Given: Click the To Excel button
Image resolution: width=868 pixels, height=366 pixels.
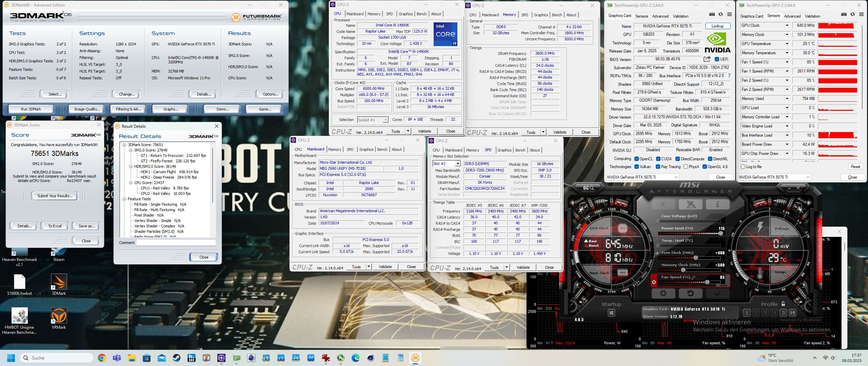Looking at the screenshot, I should 55,226.
